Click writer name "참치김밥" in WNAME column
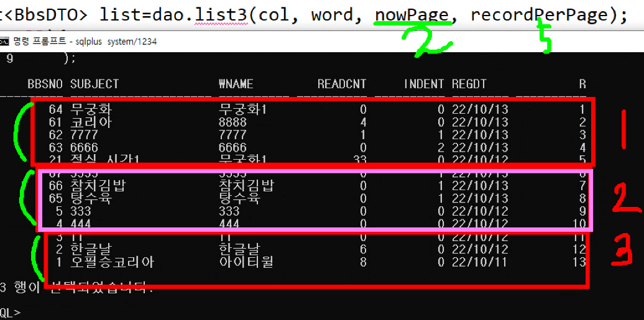Viewport: 644px width, 320px height. pos(246,186)
